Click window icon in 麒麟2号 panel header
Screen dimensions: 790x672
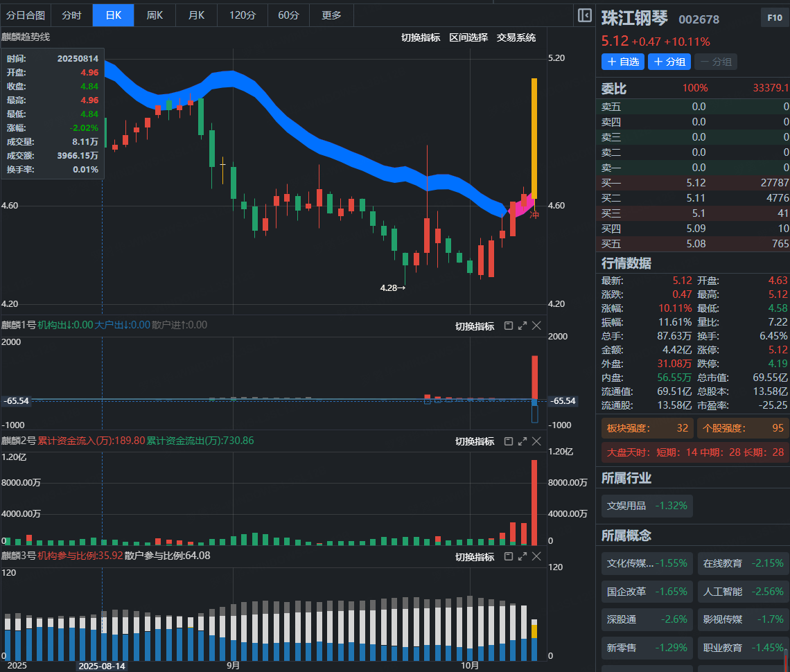508,441
